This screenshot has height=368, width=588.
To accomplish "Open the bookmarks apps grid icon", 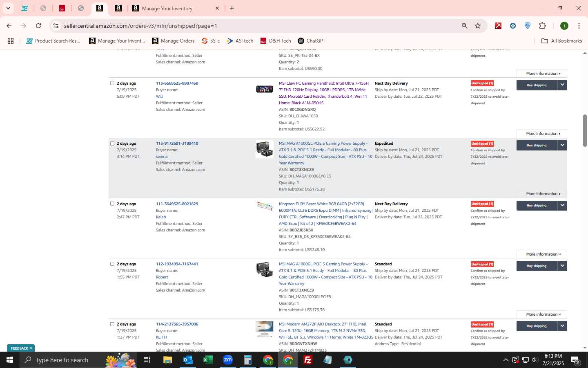I will [x=11, y=41].
